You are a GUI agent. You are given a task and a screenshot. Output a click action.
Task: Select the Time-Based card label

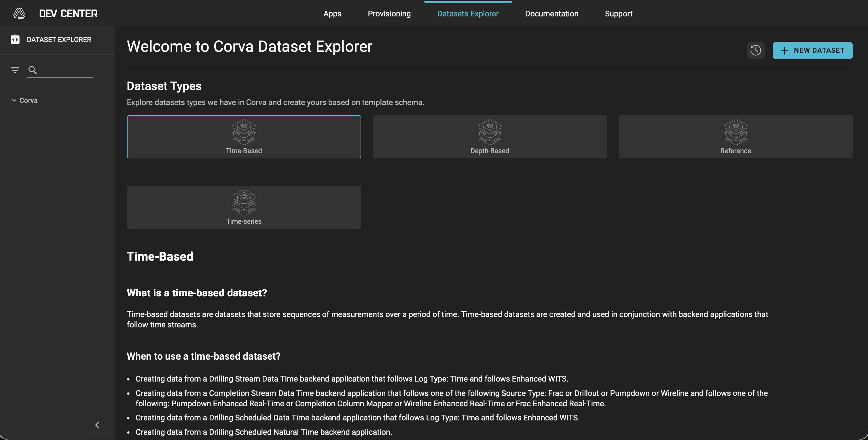244,151
